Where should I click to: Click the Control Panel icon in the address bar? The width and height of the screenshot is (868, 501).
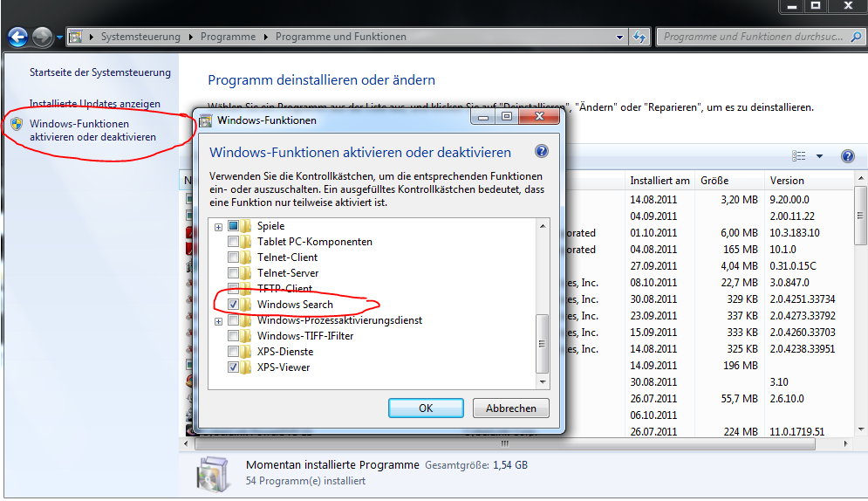(76, 37)
